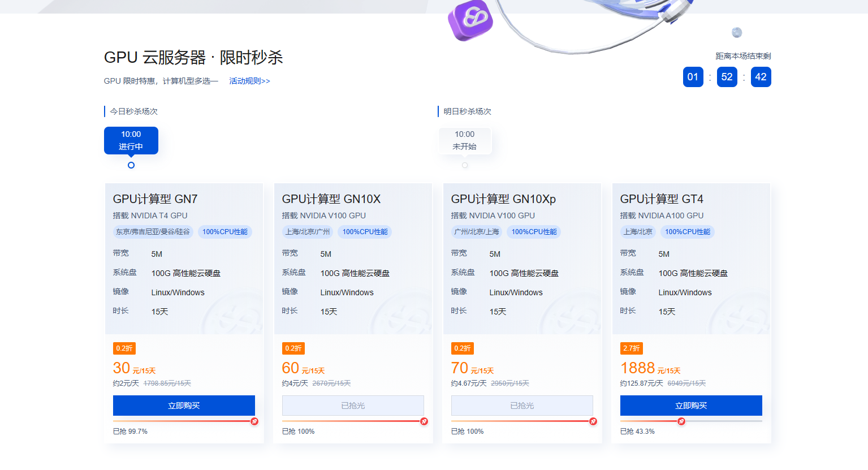Click rocket icon on GT4 progress bar
Screen dimensions: 868x470
[681, 421]
